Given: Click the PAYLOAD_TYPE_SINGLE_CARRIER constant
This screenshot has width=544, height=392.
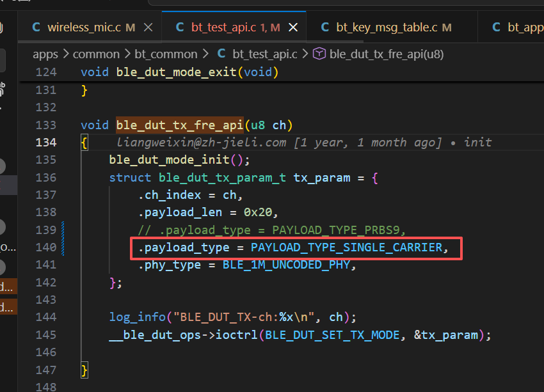Looking at the screenshot, I should (347, 247).
